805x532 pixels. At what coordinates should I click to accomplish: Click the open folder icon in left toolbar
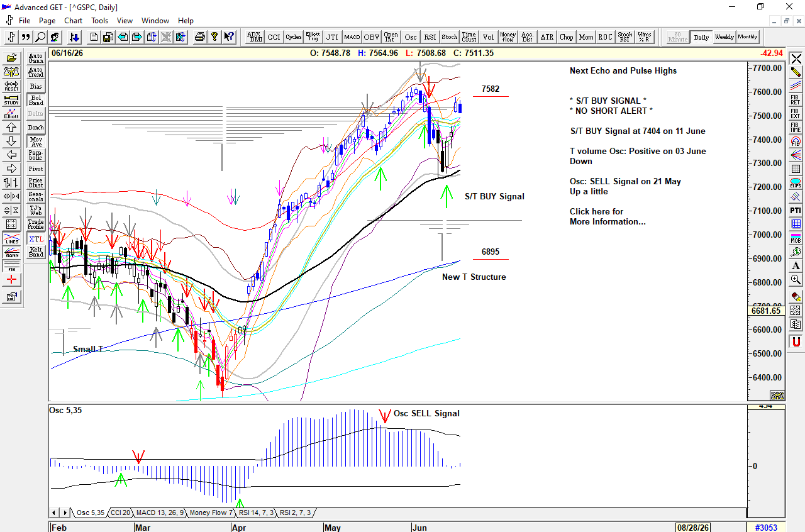coord(11,58)
